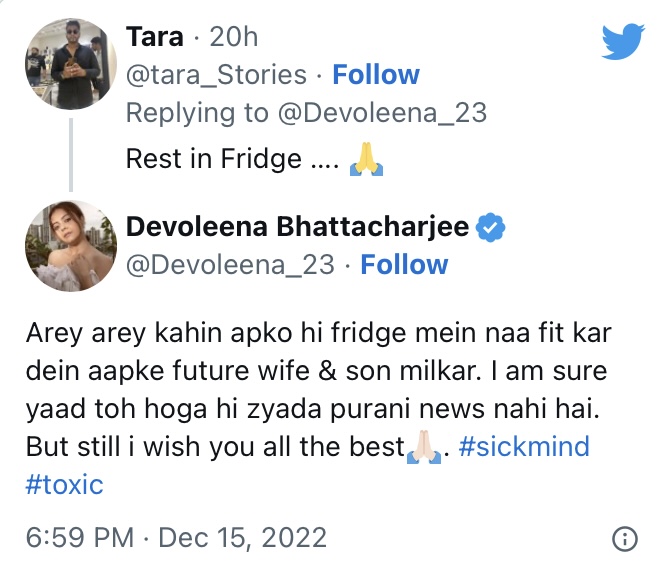Image resolution: width=668 pixels, height=574 pixels.
Task: Open Devoleena Bhattacharjee's profile picture
Action: (x=69, y=246)
